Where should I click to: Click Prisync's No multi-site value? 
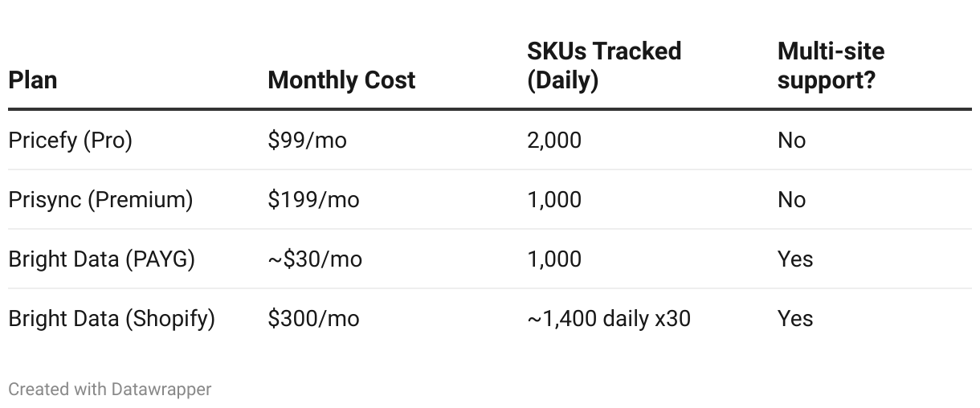(791, 200)
